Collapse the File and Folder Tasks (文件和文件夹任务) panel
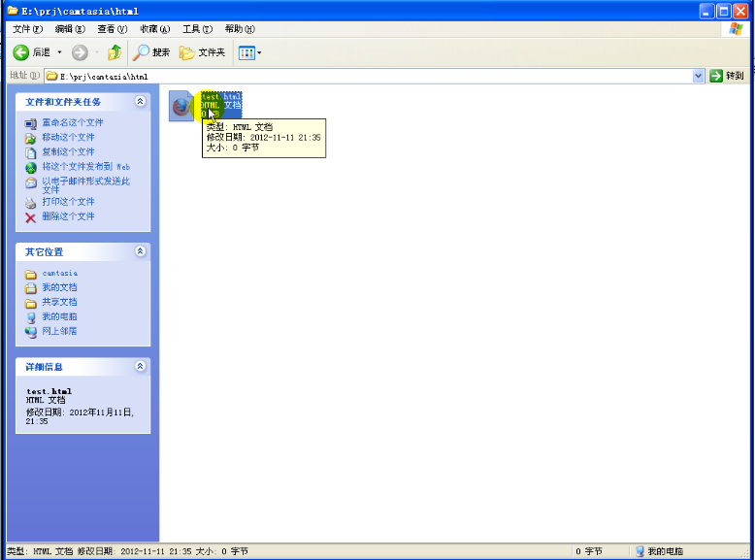The width and height of the screenshot is (755, 560). click(140, 101)
